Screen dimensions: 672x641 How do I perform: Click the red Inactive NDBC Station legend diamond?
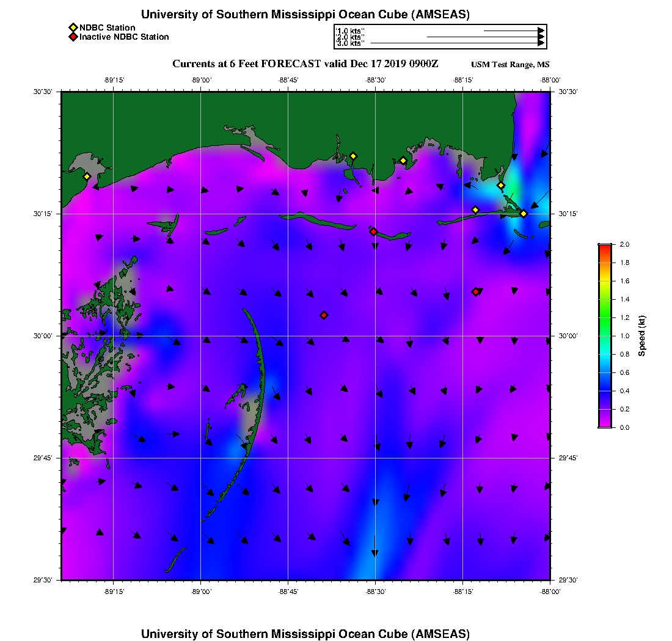[x=73, y=37]
